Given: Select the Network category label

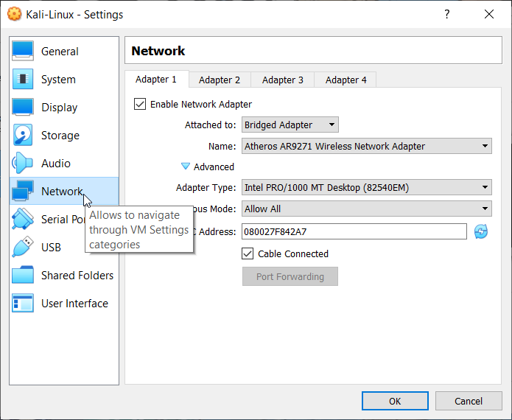Looking at the screenshot, I should 62,191.
